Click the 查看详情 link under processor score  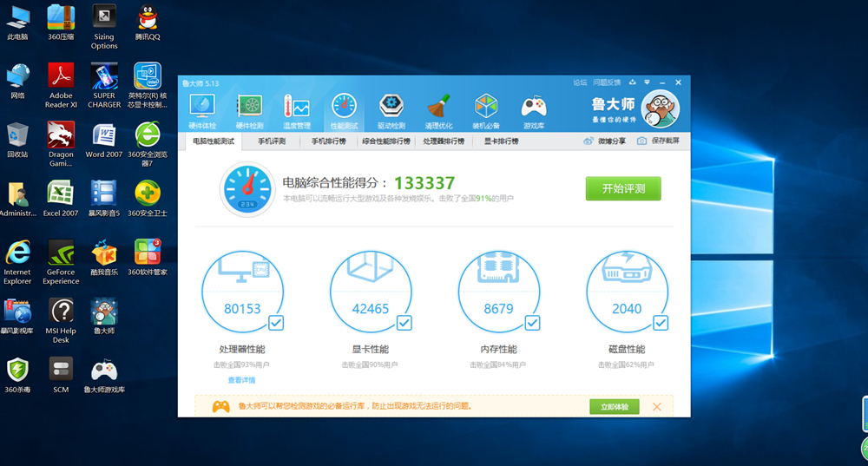[241, 380]
